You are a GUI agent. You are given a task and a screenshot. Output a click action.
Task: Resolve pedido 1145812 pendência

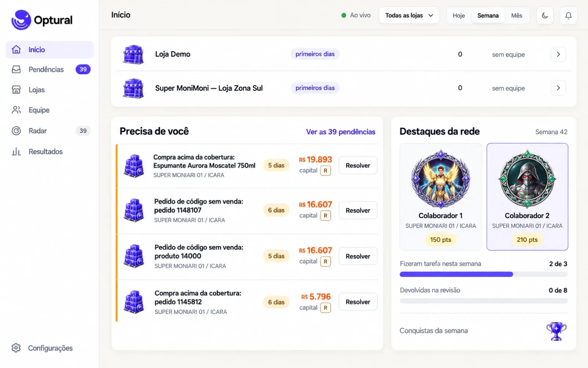click(x=358, y=302)
